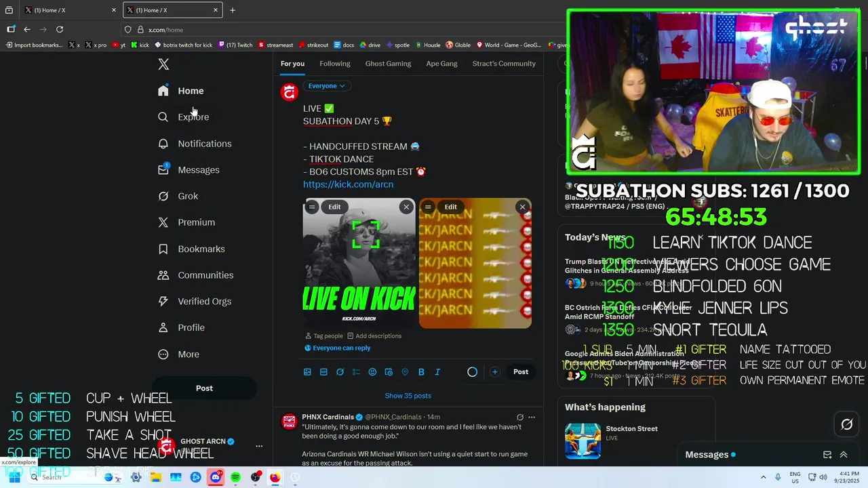Expand the Messages drawer
The height and width of the screenshot is (488, 868).
pyautogui.click(x=844, y=455)
